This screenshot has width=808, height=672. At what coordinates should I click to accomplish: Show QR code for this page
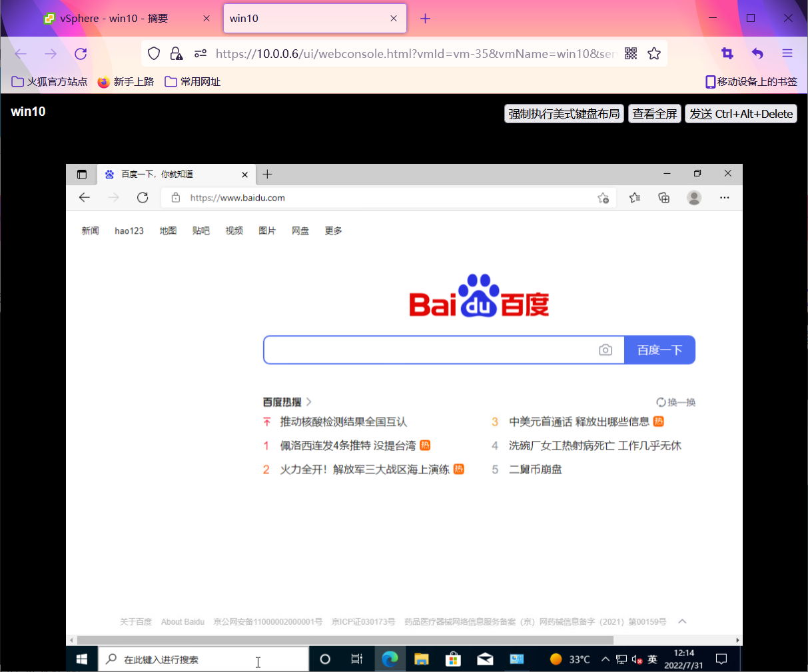point(631,54)
